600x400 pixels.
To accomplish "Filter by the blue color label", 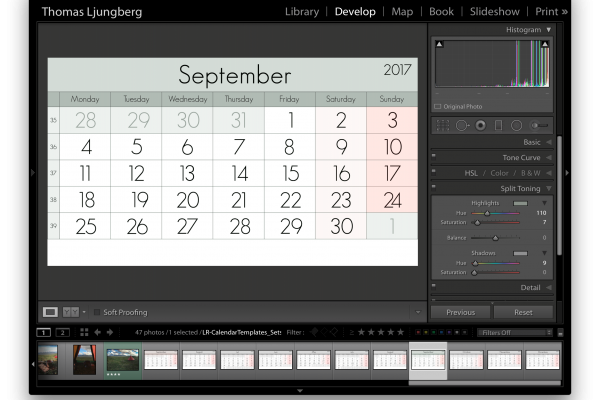I will pyautogui.click(x=441, y=332).
